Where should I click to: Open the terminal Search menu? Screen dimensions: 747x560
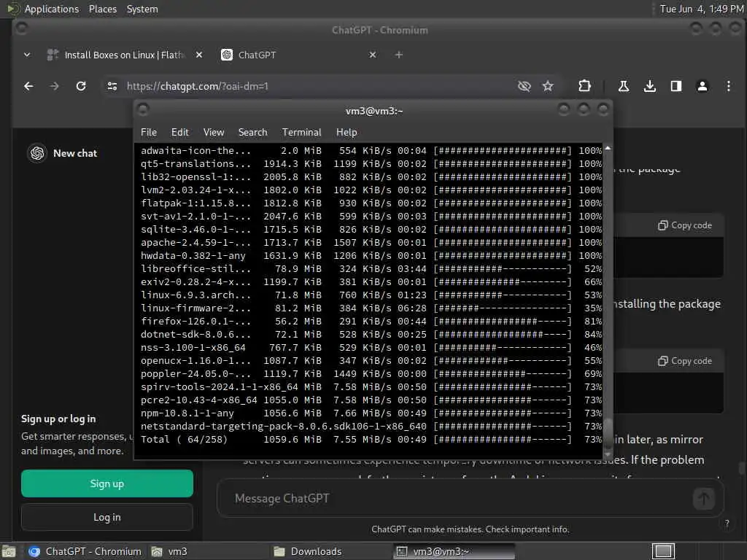(x=252, y=133)
